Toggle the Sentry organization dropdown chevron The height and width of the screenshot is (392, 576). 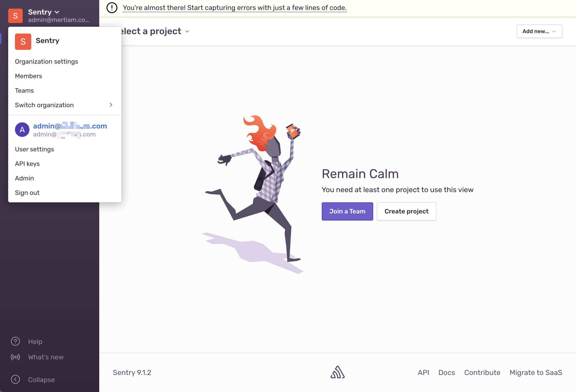(x=57, y=12)
